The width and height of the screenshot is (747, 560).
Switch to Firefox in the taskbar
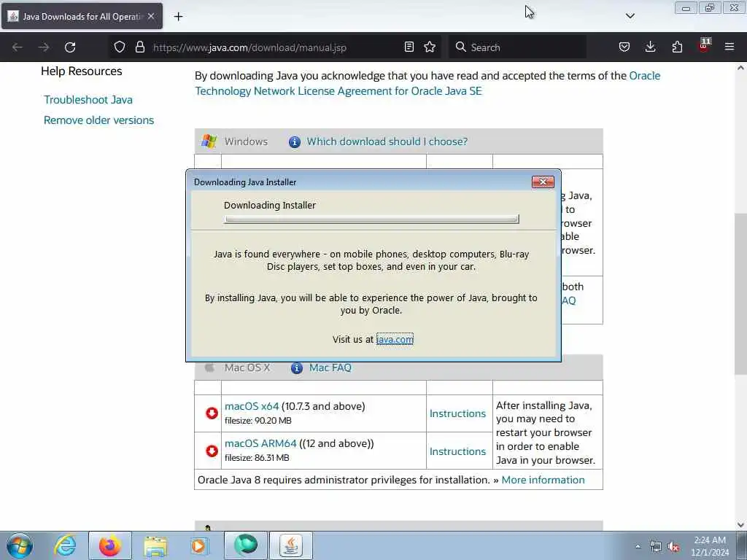(x=110, y=545)
